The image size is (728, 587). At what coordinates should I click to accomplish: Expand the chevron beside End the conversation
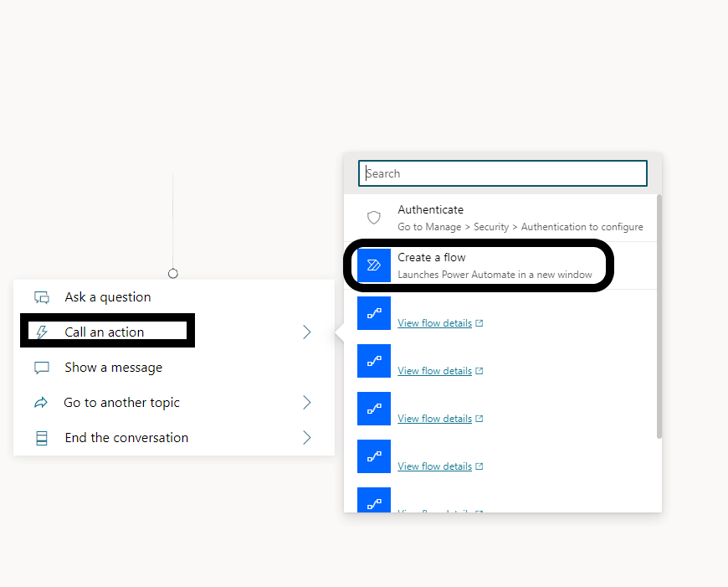click(307, 438)
